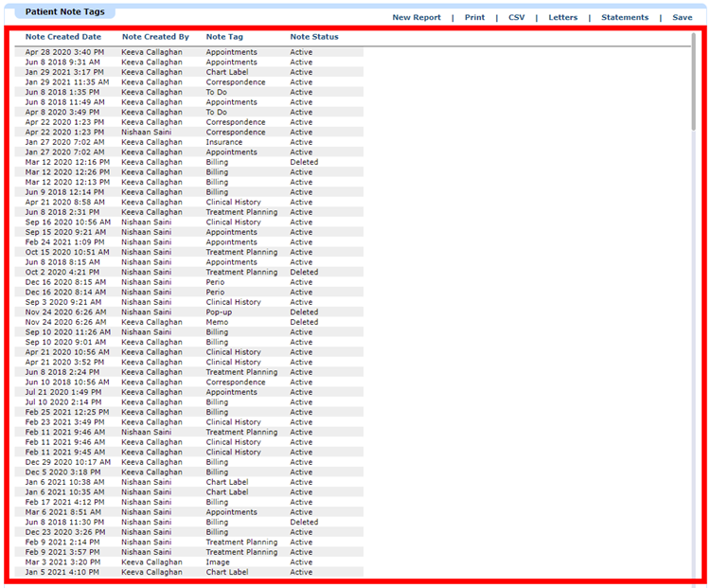Click the vertical scrollbar thumb
The height and width of the screenshot is (588, 711).
click(x=693, y=81)
